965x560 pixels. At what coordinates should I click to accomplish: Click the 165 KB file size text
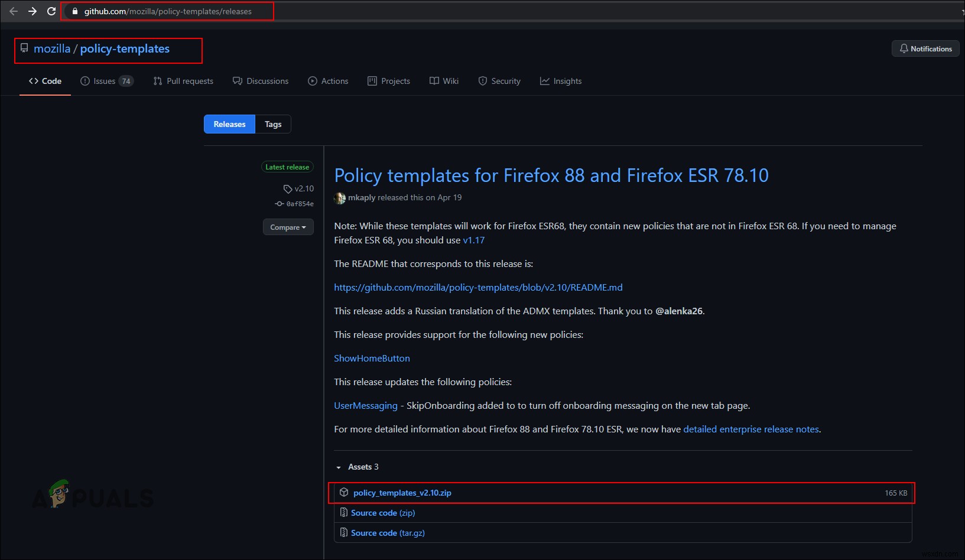[x=896, y=493]
